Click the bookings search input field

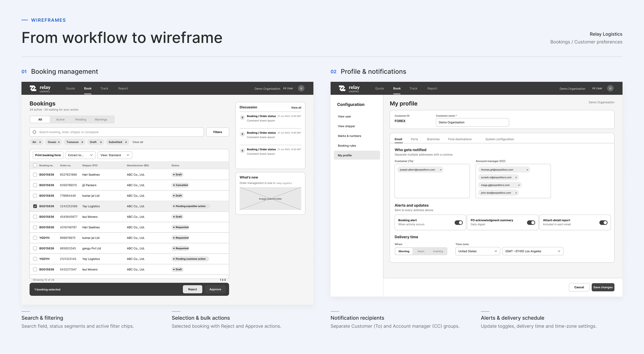click(x=117, y=132)
